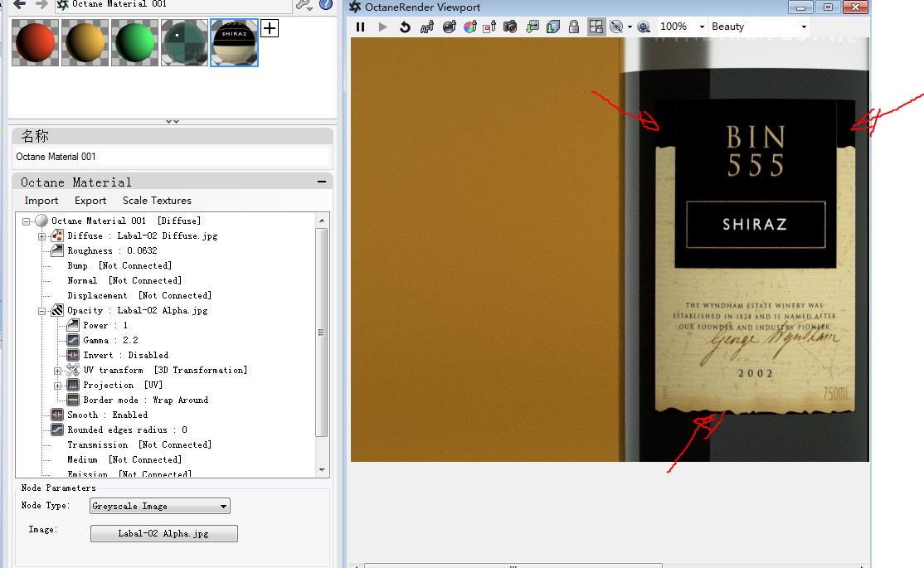Click the sub-sampling circle icon
Viewport: 924px width, 568px height.
tap(616, 27)
